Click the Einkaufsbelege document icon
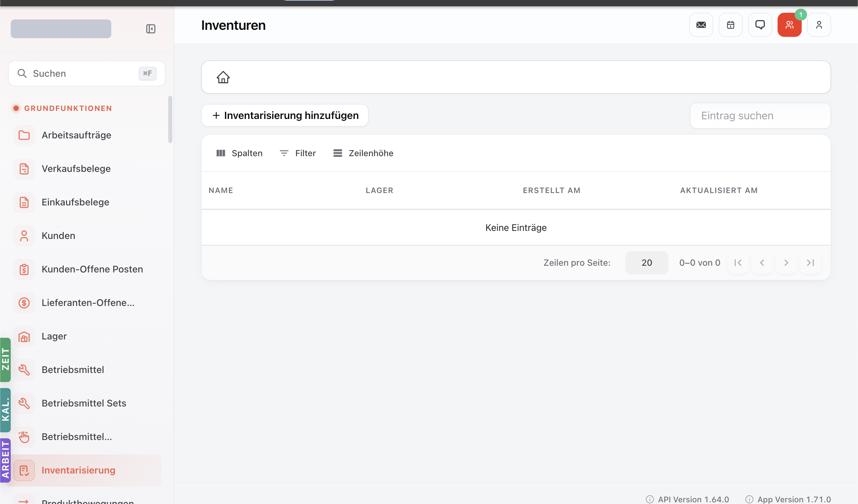858x504 pixels. [x=24, y=202]
